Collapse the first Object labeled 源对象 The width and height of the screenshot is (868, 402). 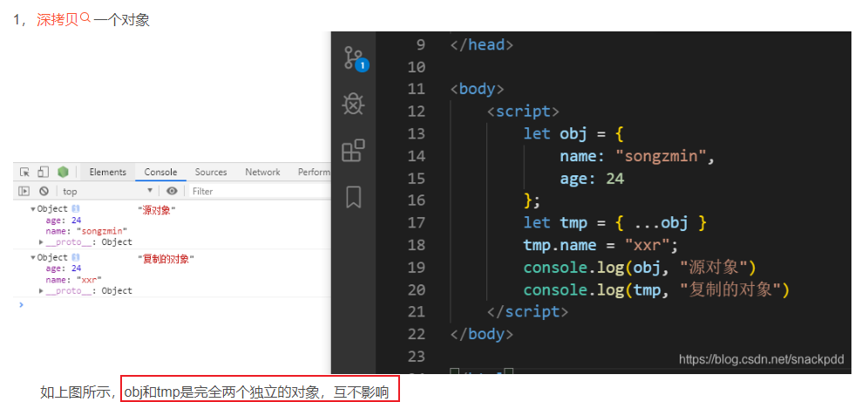click(x=33, y=209)
